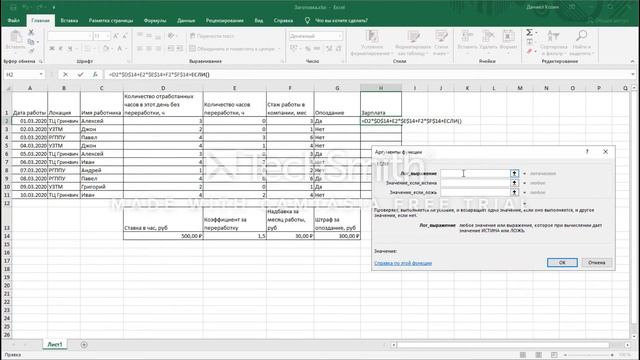Click the decrease font size icon
Image resolution: width=640 pixels, height=360 pixels.
[125, 36]
